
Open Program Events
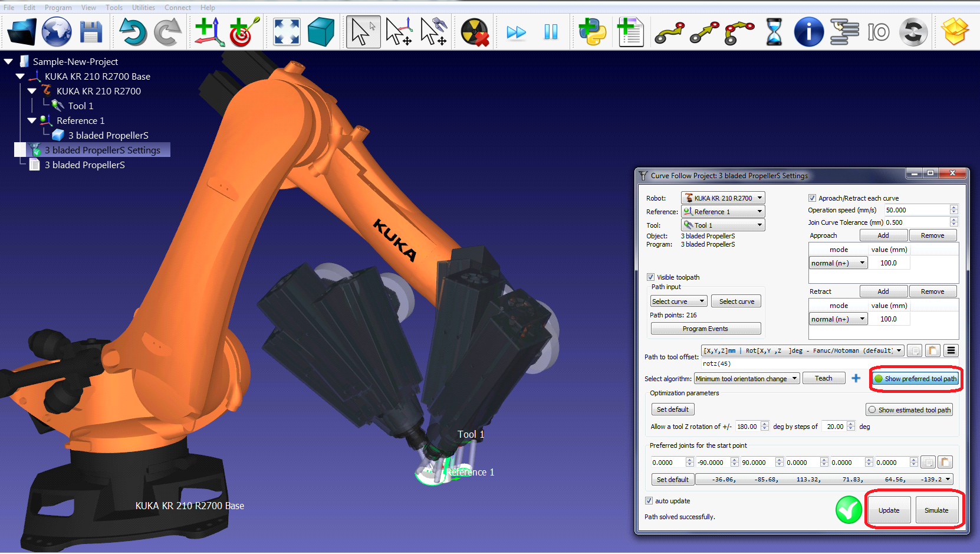(706, 328)
